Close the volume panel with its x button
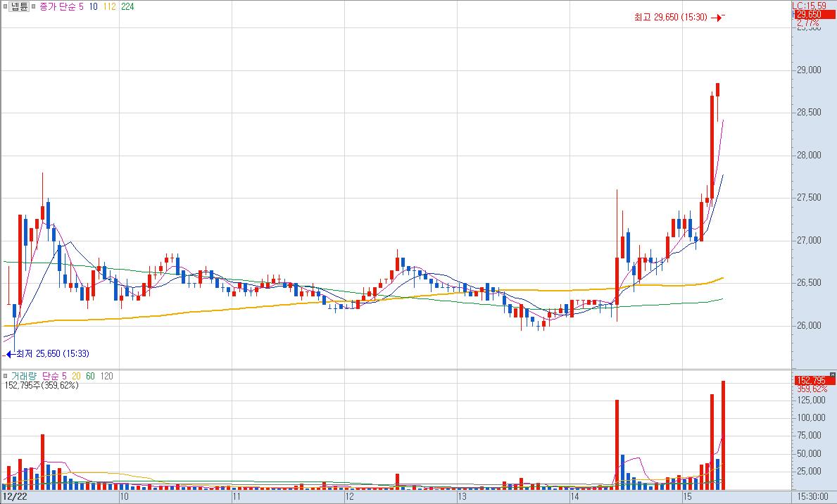This screenshot has height=504, width=837. (833, 375)
